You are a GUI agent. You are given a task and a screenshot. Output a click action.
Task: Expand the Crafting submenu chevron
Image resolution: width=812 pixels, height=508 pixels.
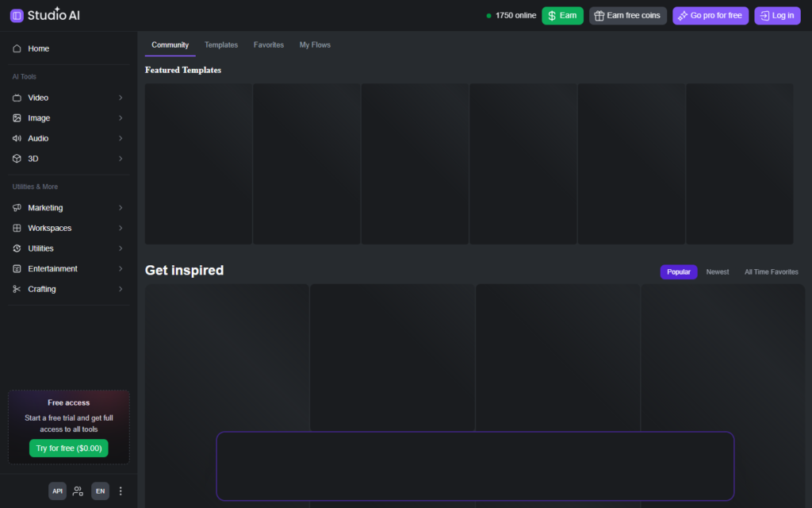click(121, 289)
